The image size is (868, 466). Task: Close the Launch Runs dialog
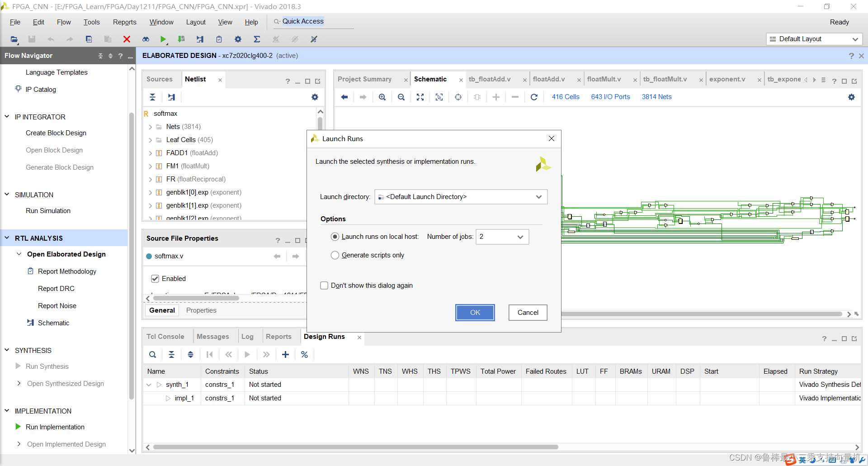pyautogui.click(x=552, y=138)
